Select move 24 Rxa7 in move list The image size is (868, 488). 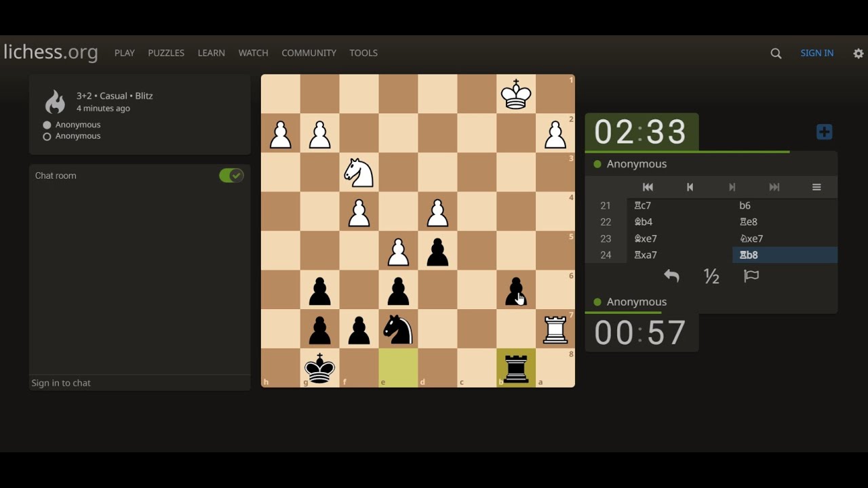679,255
